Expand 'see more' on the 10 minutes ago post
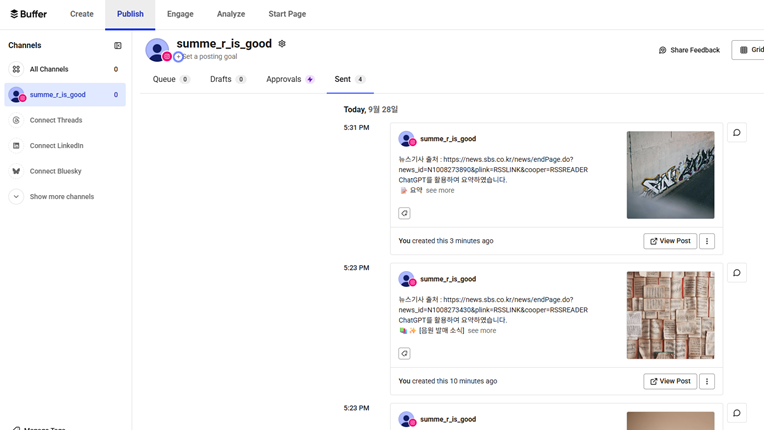Image resolution: width=764 pixels, height=430 pixels. [482, 331]
